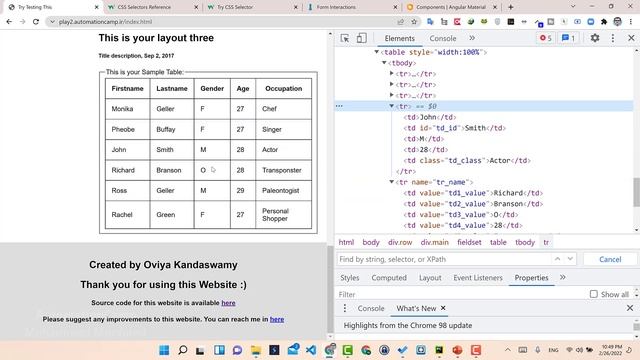Collapse the tbody node

384,63
